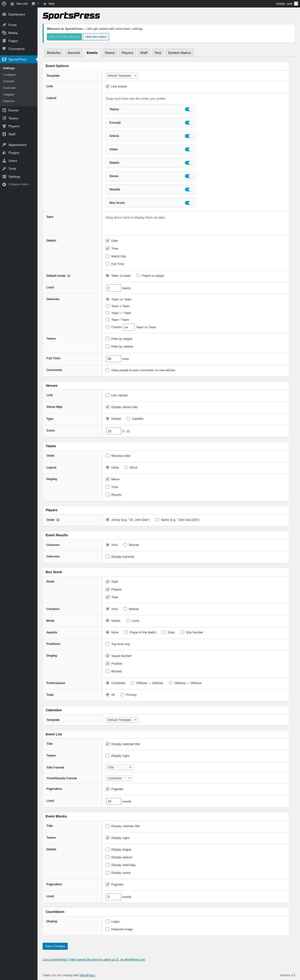Click Teams shield icon in sidebar
This screenshot has width=300, height=980.
tap(4, 118)
